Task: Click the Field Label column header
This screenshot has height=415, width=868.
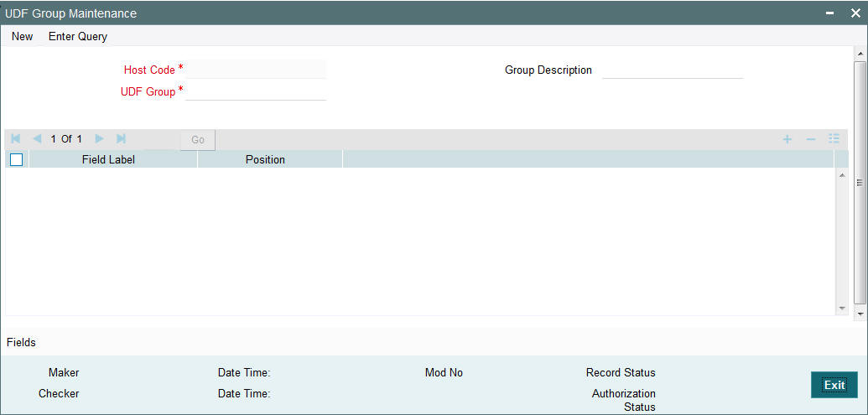Action: tap(113, 159)
